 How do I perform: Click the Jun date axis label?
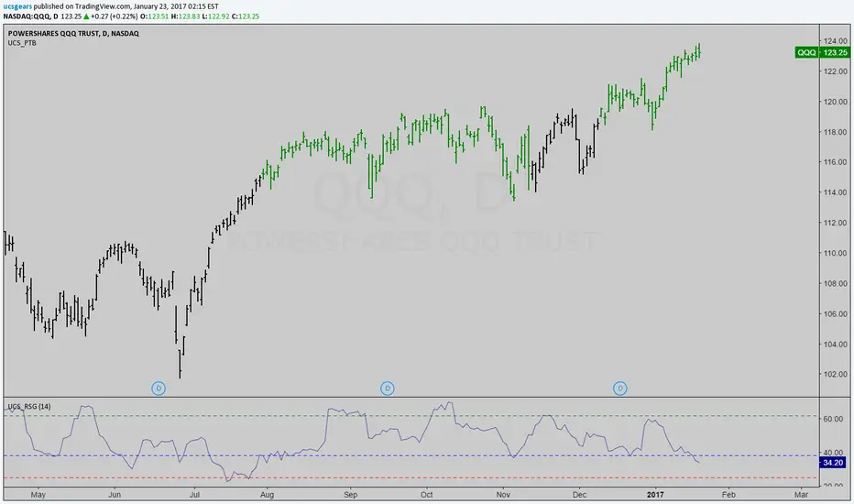[x=115, y=495]
